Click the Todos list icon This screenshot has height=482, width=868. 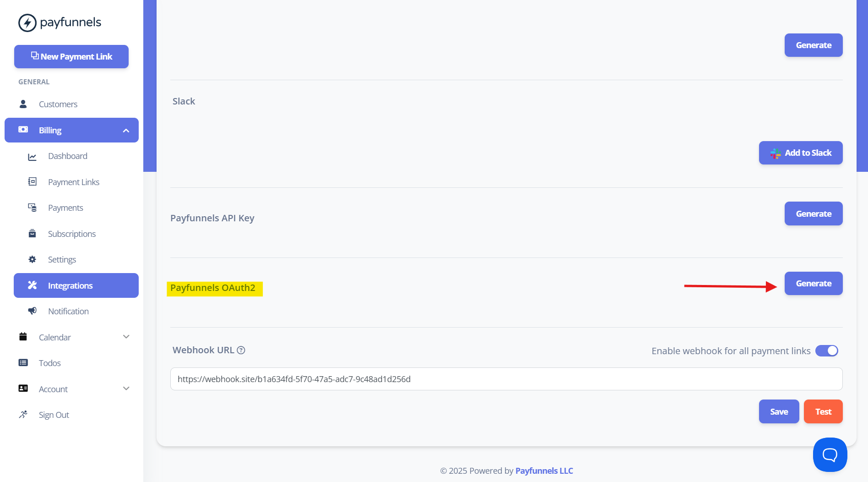tap(23, 362)
